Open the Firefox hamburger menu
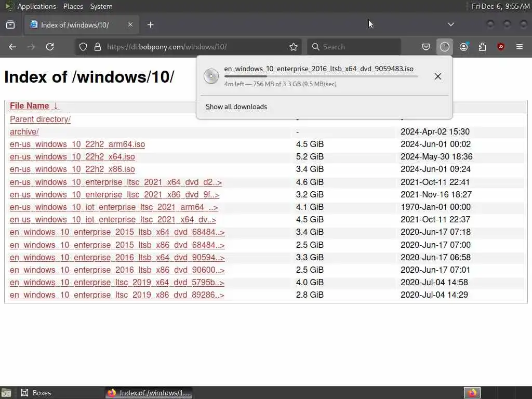This screenshot has width=532, height=399. (520, 47)
